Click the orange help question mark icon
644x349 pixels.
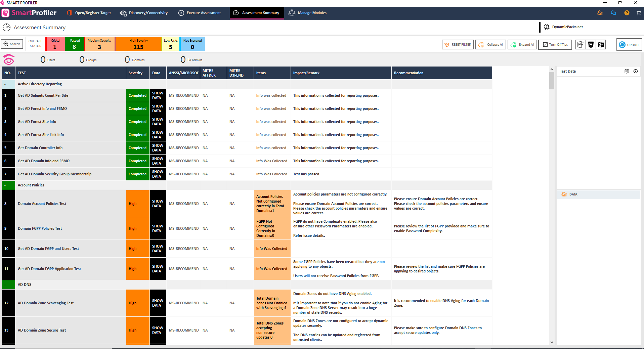[x=627, y=13]
